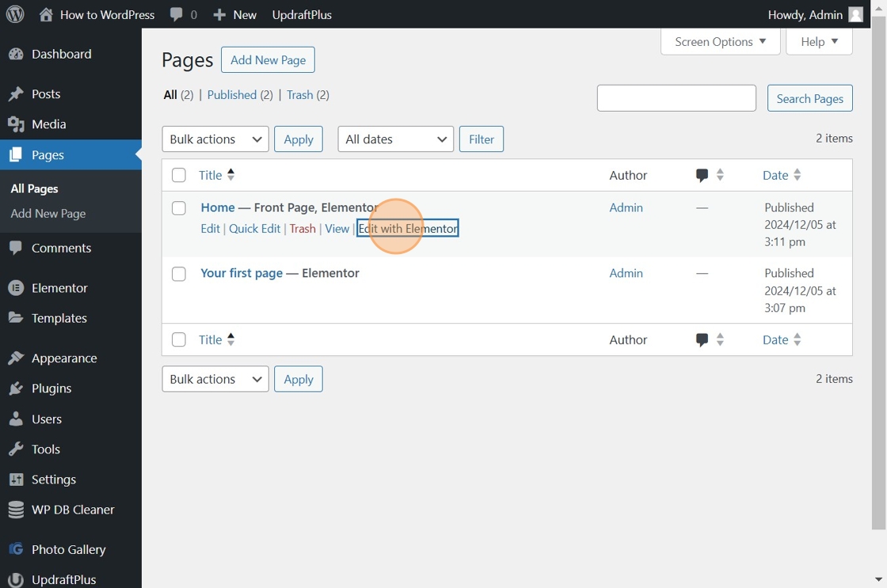The width and height of the screenshot is (887, 588).
Task: Click Quick Edit under Home page
Action: tap(254, 229)
